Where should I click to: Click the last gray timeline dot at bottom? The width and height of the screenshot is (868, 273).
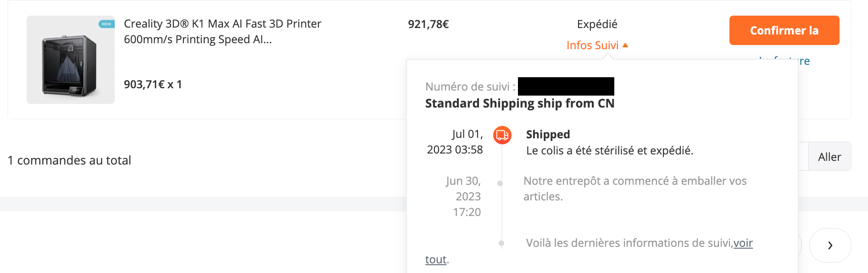pyautogui.click(x=501, y=243)
